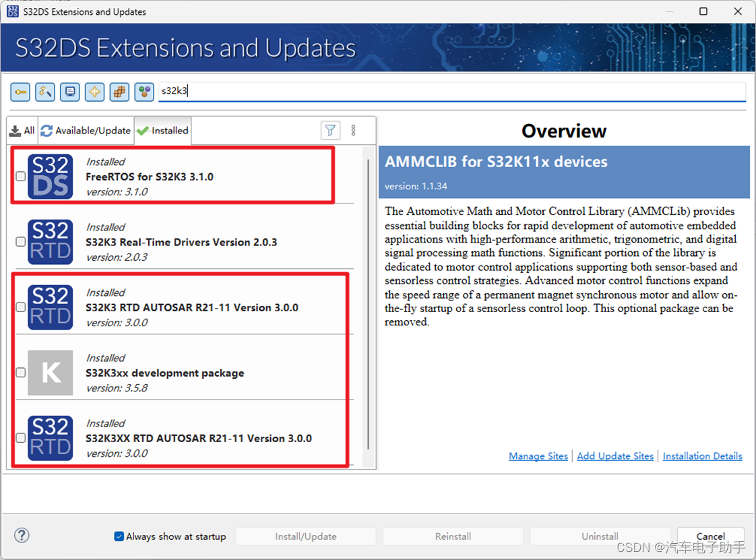
Task: Check the S32K3 Real-Time Drivers 2.0.3 checkbox
Action: click(21, 242)
